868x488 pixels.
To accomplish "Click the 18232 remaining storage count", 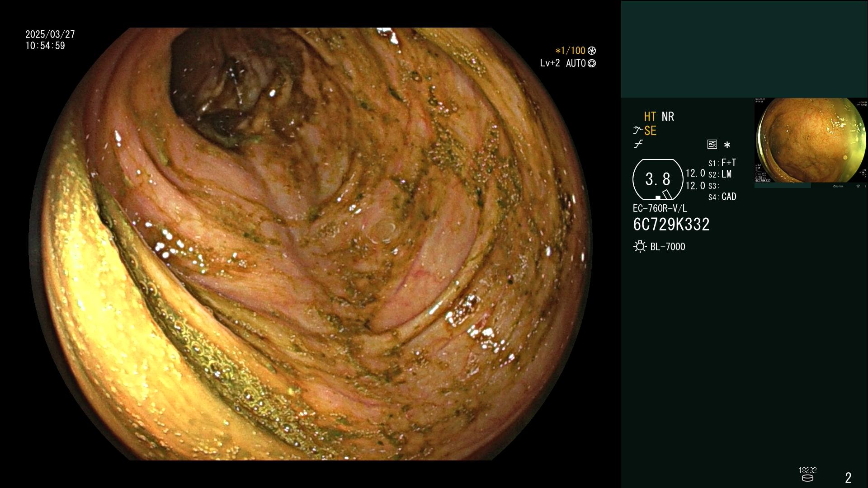I will pyautogui.click(x=807, y=470).
